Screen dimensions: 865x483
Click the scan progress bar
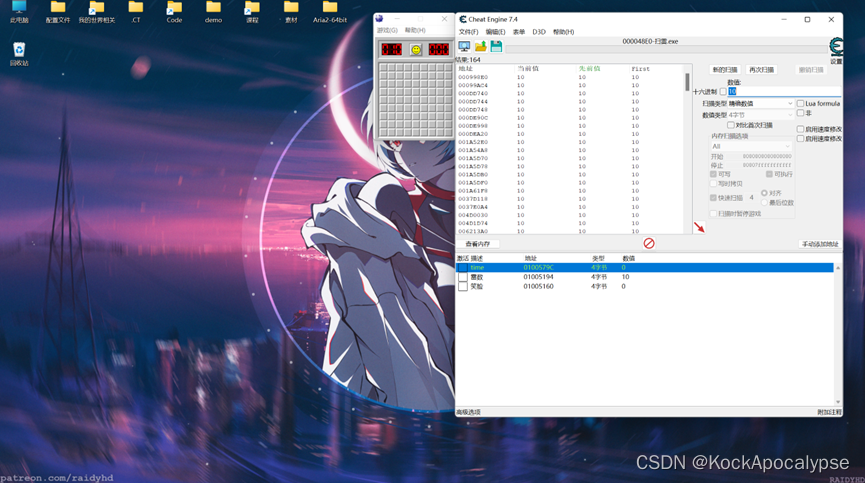pyautogui.click(x=666, y=49)
